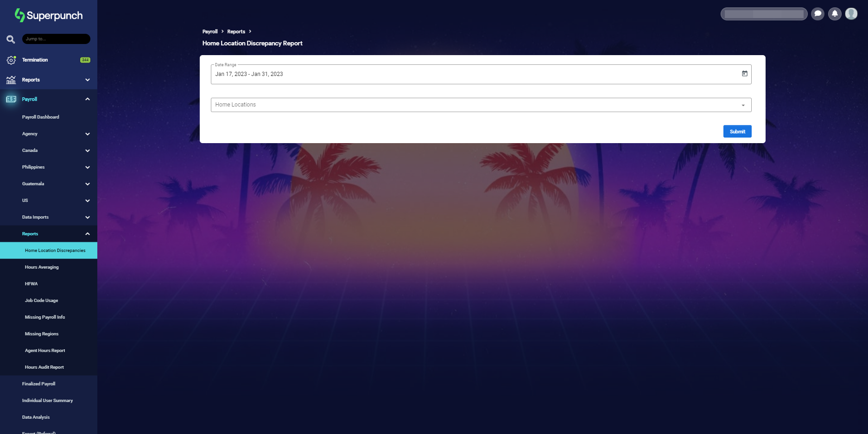Expand the Canada section
The width and height of the screenshot is (868, 434).
click(x=88, y=151)
